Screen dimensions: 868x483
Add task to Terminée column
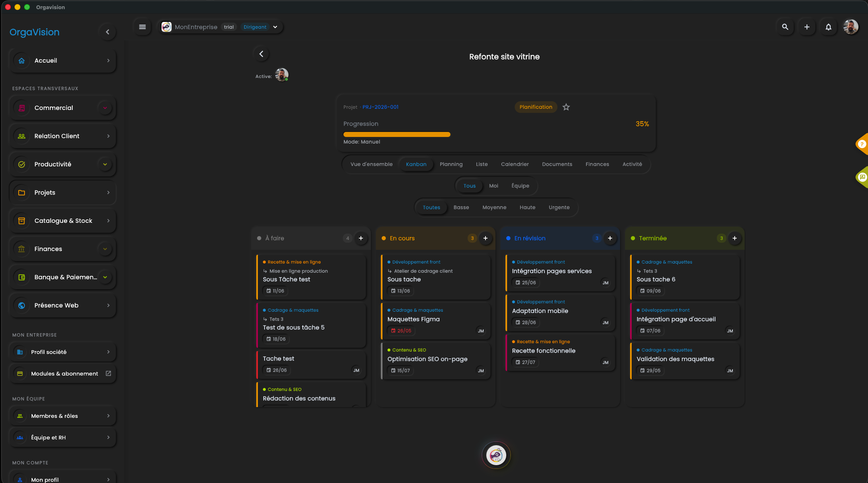tap(735, 238)
